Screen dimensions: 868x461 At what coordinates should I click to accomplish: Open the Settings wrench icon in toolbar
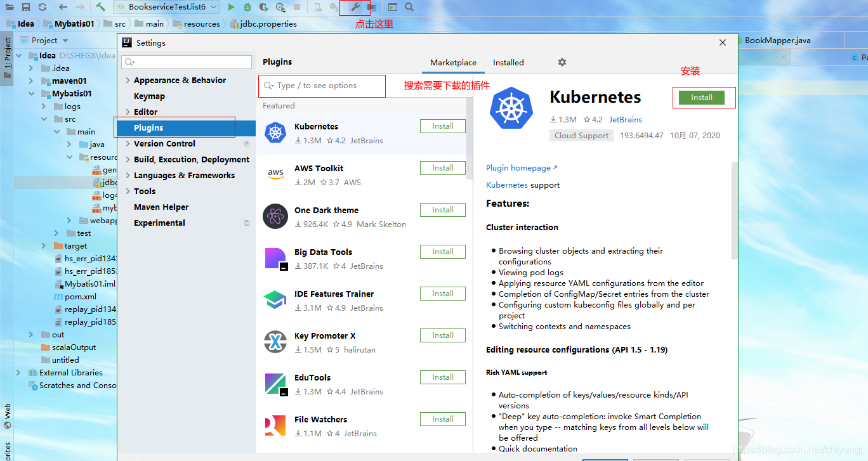[x=355, y=8]
